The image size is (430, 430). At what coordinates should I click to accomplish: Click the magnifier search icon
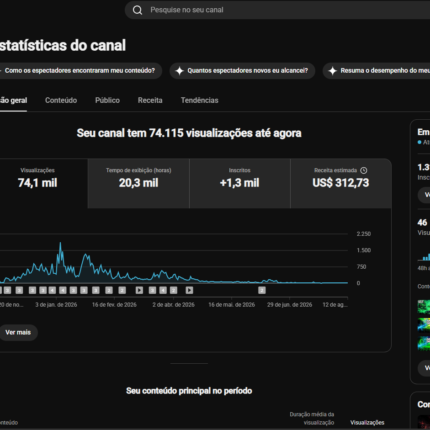[x=137, y=10]
